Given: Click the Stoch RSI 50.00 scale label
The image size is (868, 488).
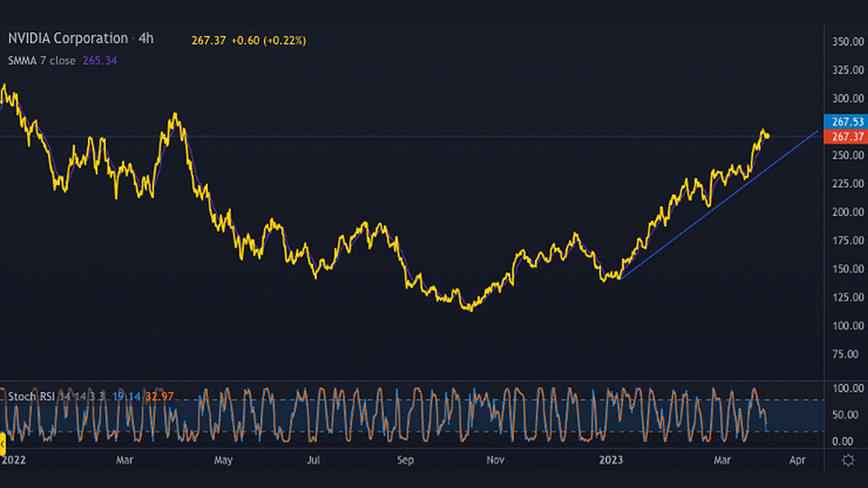Looking at the screenshot, I should pos(845,415).
